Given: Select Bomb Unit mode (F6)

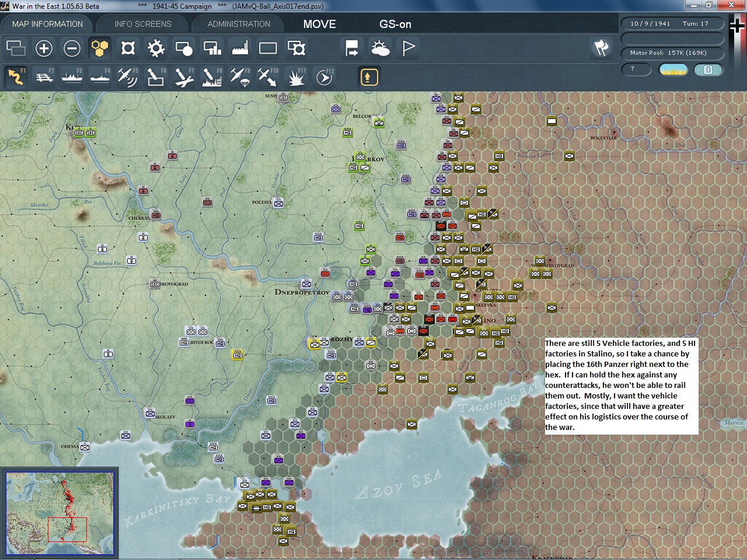Looking at the screenshot, I should tap(156, 76).
